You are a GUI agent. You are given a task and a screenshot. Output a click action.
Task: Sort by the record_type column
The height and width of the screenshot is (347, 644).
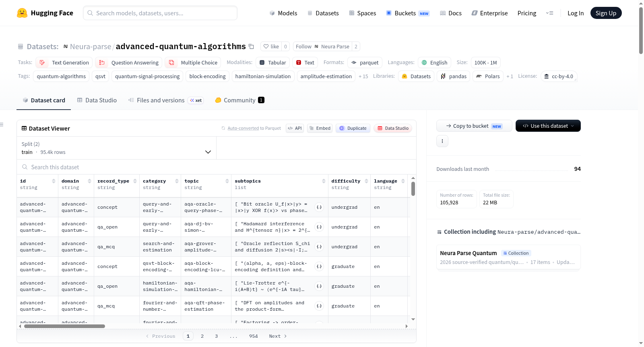pyautogui.click(x=135, y=181)
